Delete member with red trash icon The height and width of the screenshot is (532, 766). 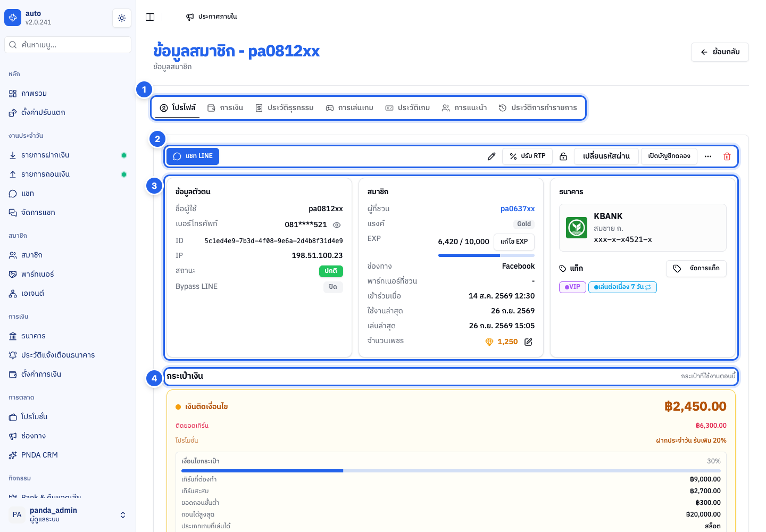(x=727, y=156)
